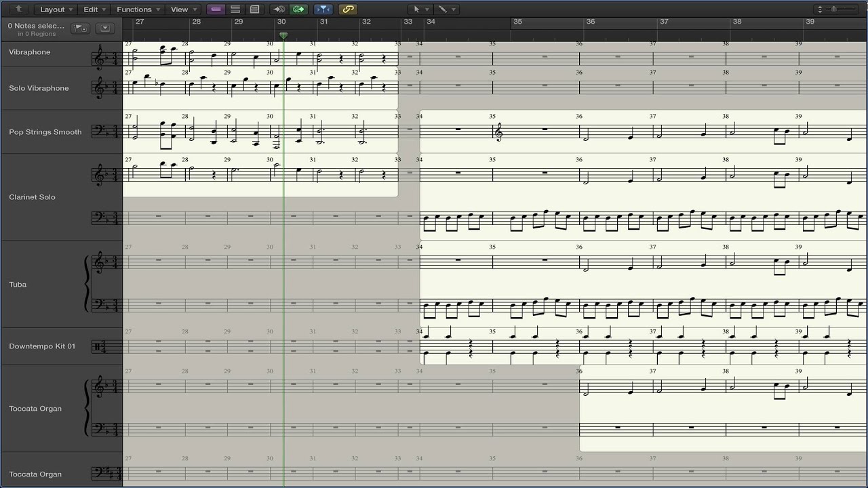
Task: Select the upper Toccata Organ label
Action: pyautogui.click(x=35, y=409)
